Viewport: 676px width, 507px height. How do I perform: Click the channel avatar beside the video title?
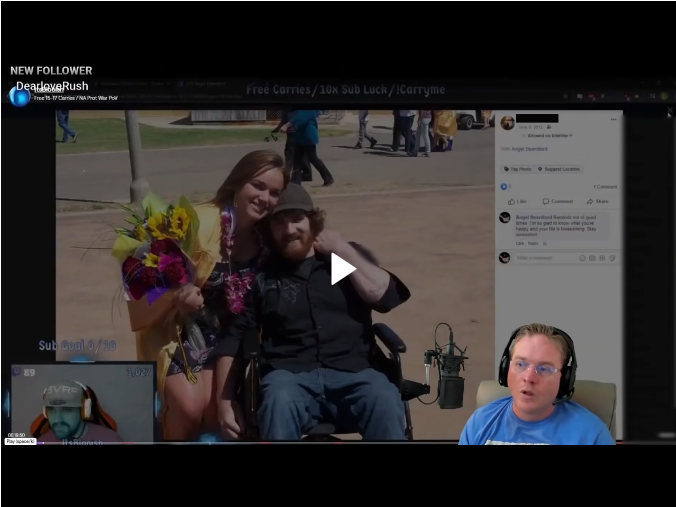coord(19,96)
